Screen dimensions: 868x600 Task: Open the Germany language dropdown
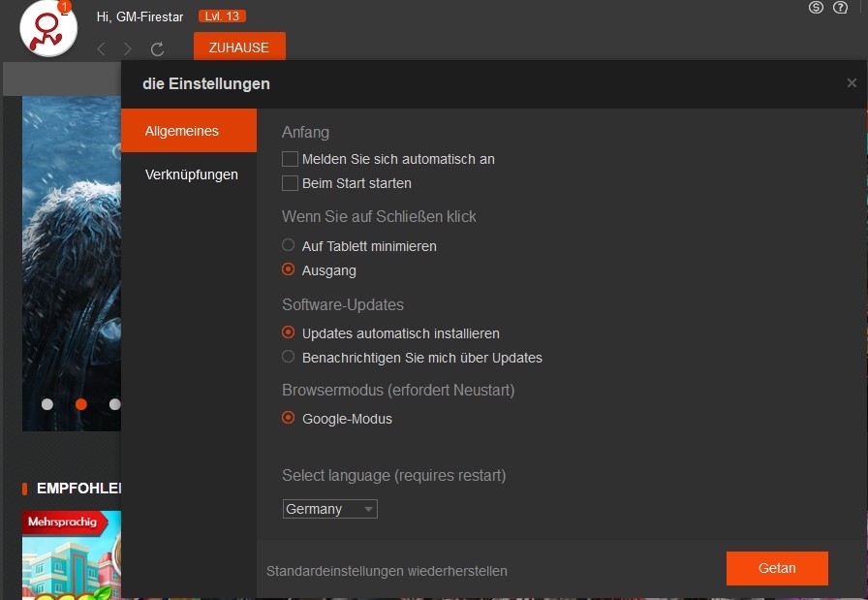coord(329,509)
